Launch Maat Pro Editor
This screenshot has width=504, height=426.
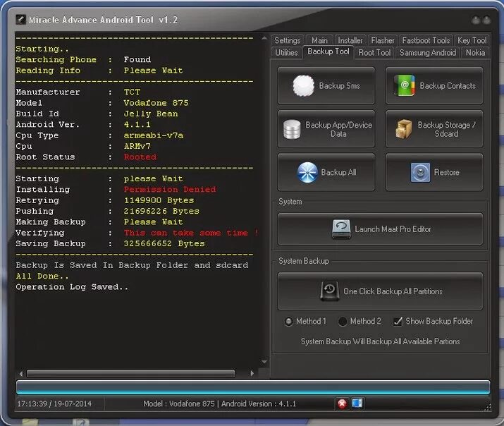click(380, 229)
